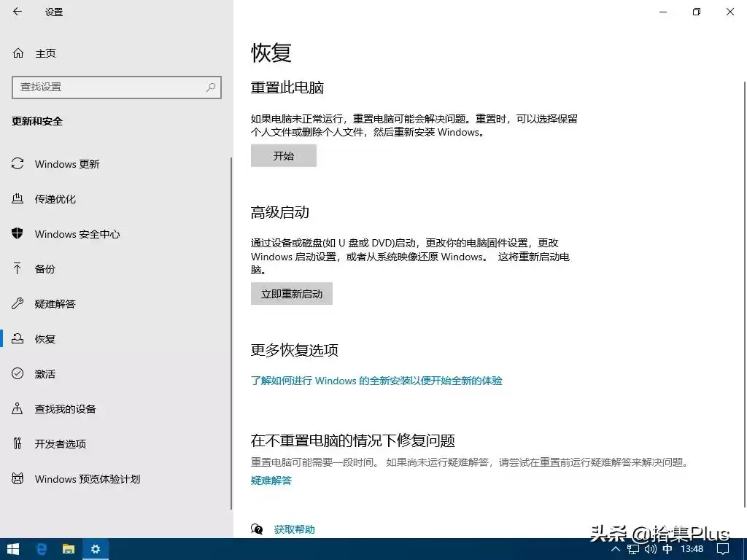747x560 pixels.
Task: Click the blue 疑难解答 link
Action: click(x=271, y=481)
